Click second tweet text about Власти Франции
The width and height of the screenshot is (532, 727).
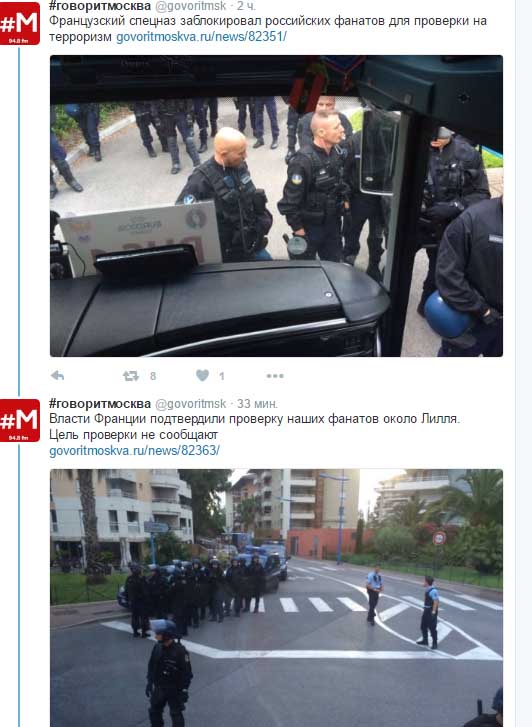(255, 427)
